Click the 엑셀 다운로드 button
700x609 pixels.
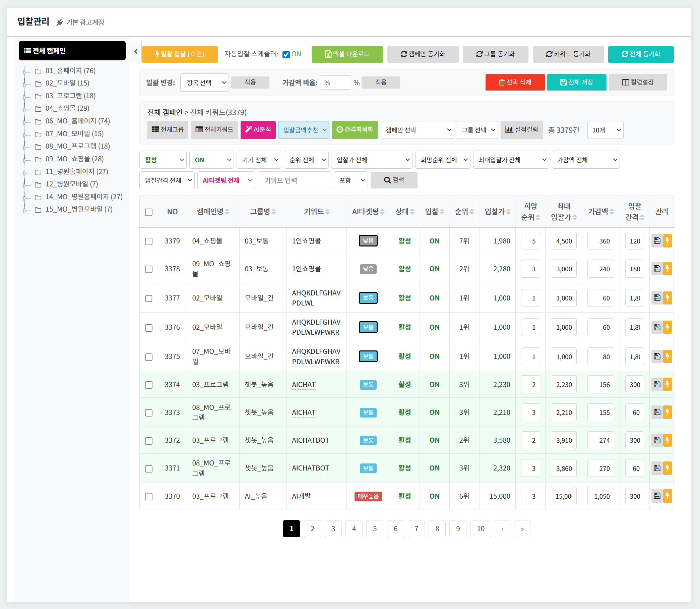click(x=347, y=54)
